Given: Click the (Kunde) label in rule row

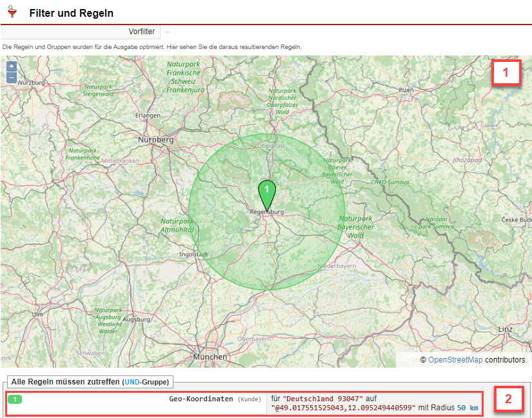Looking at the screenshot, I should (x=250, y=400).
